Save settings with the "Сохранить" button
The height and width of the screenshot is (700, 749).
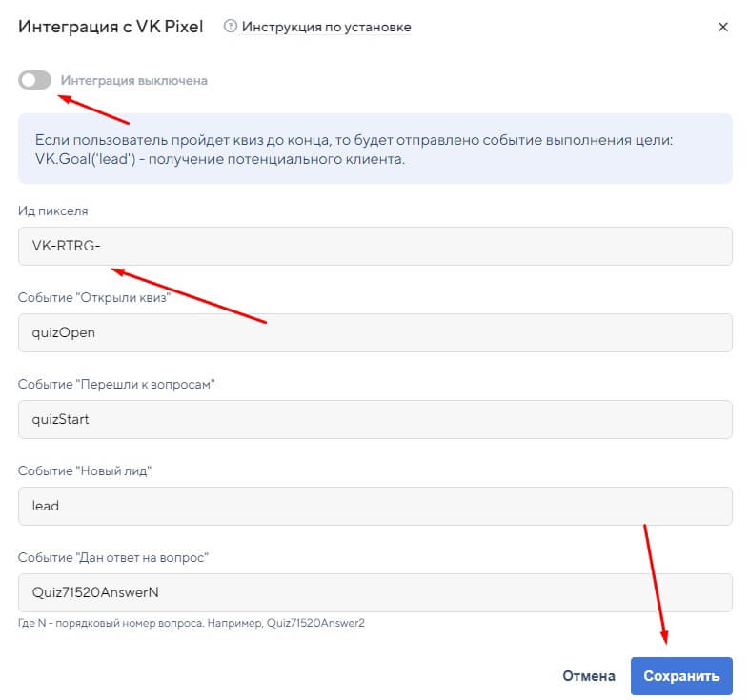tap(680, 676)
